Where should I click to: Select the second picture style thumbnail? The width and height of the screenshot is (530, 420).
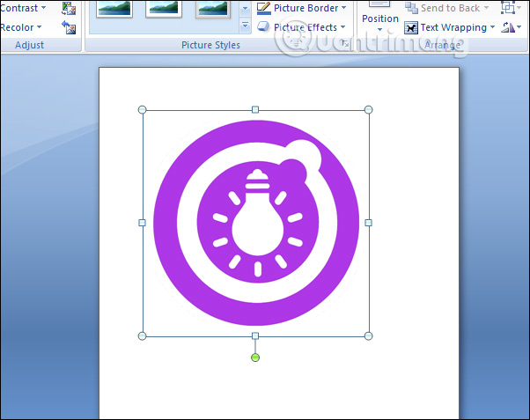(164, 9)
